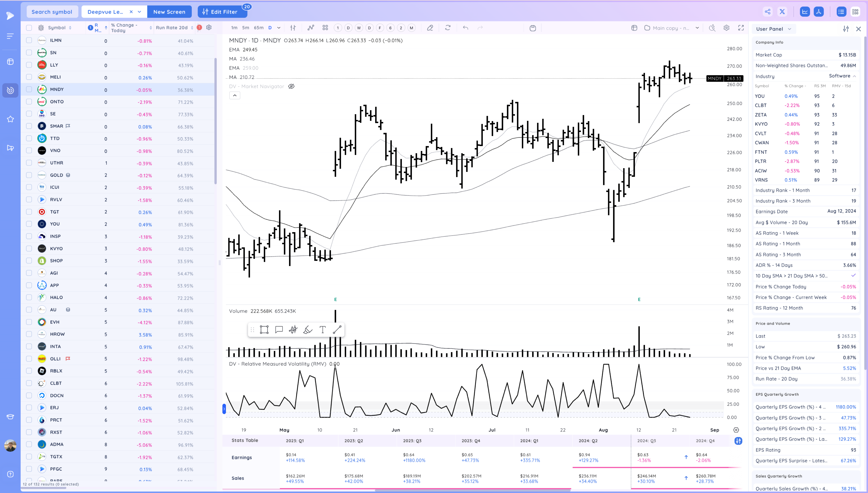Tick the checkbox next to ILMN
Viewport: 868px width, 493px height.
[29, 40]
